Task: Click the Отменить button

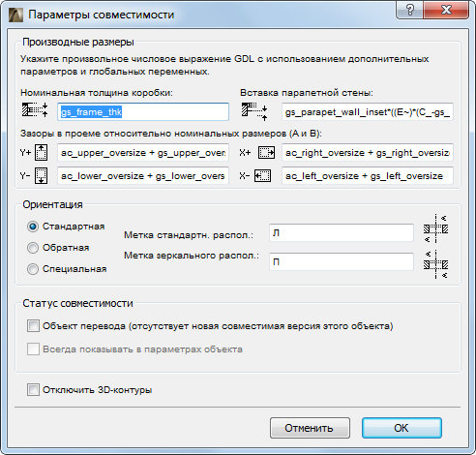Action: click(310, 428)
